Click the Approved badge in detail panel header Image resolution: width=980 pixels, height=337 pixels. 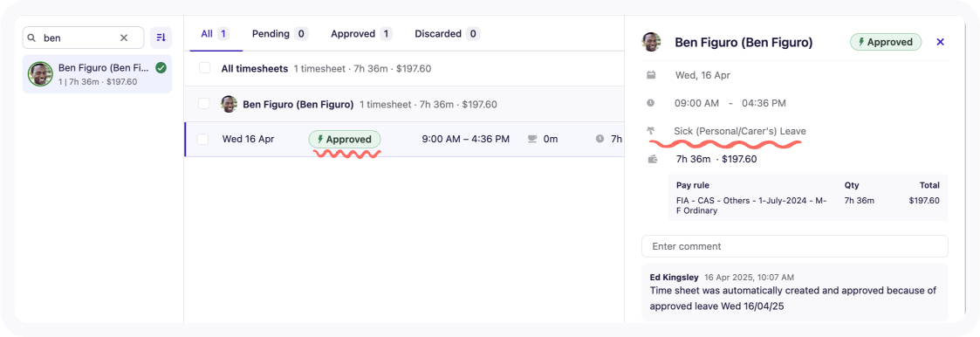pyautogui.click(x=886, y=42)
